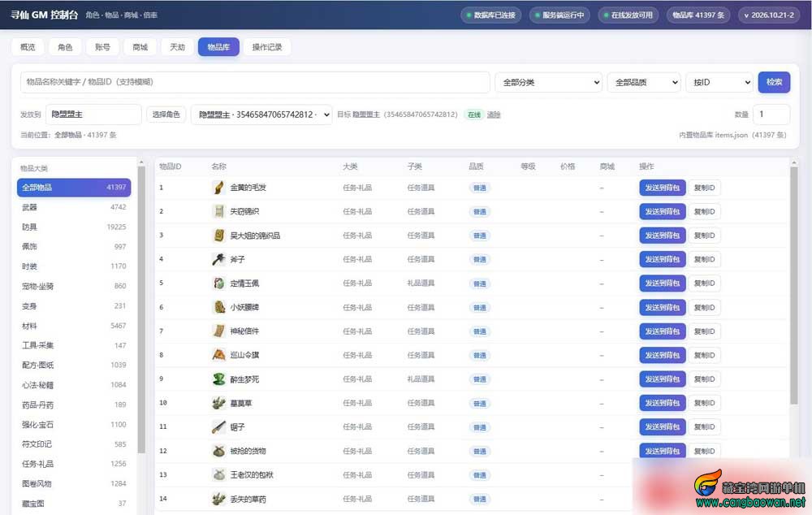The height and width of the screenshot is (515, 812).
Task: Open the 全部品质 quality dropdown
Action: (x=644, y=82)
